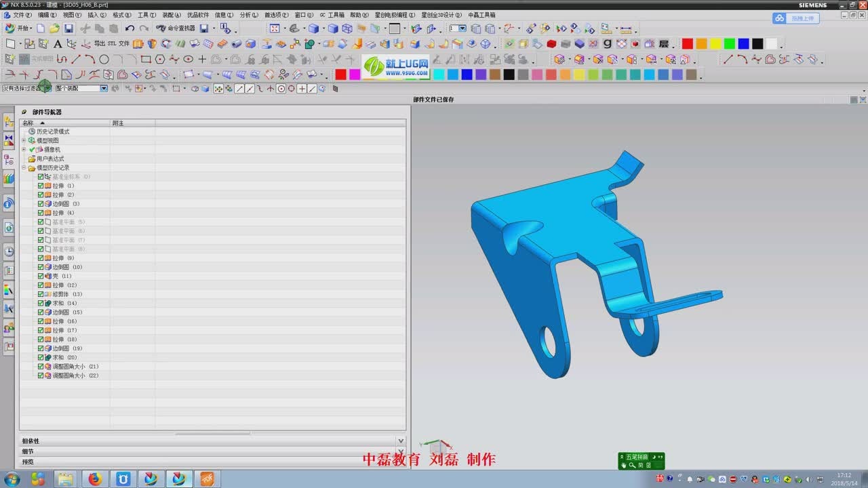Sort by 名称 column header

[x=64, y=123]
